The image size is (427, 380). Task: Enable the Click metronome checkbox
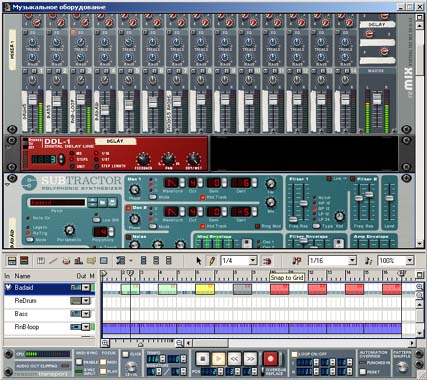coord(125,354)
